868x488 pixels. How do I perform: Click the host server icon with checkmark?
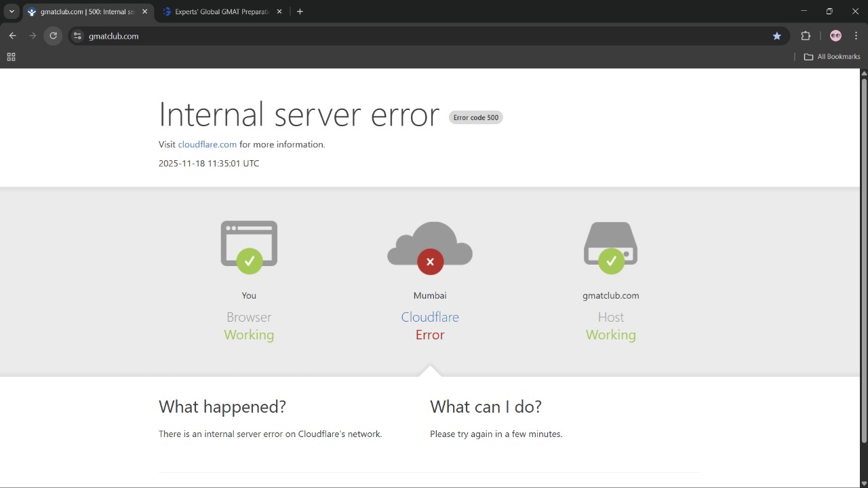[x=611, y=248]
